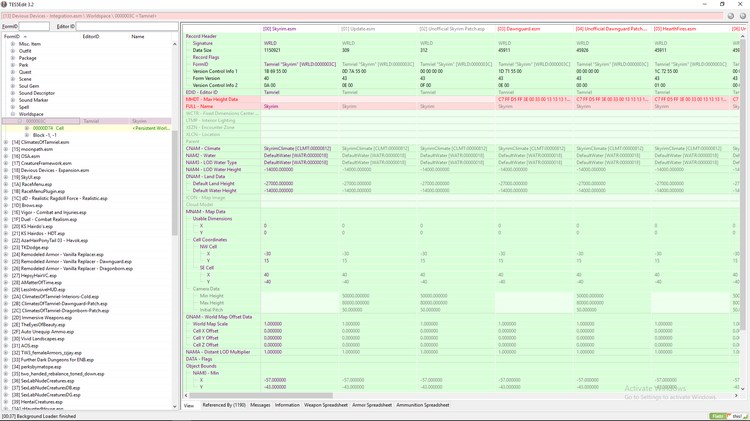The image size is (750, 421).
Task: Open the Messages tab
Action: [260, 405]
